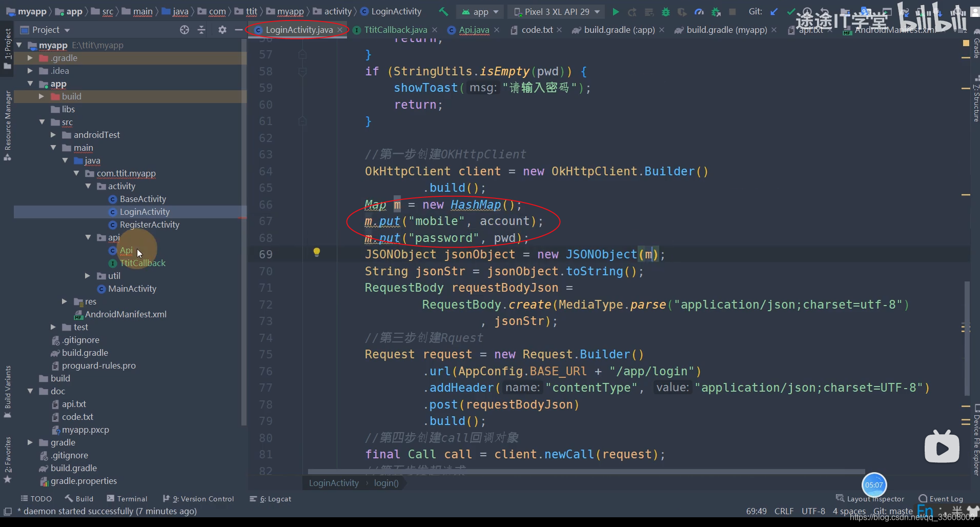
Task: Click the Make Project hammer icon
Action: (443, 11)
